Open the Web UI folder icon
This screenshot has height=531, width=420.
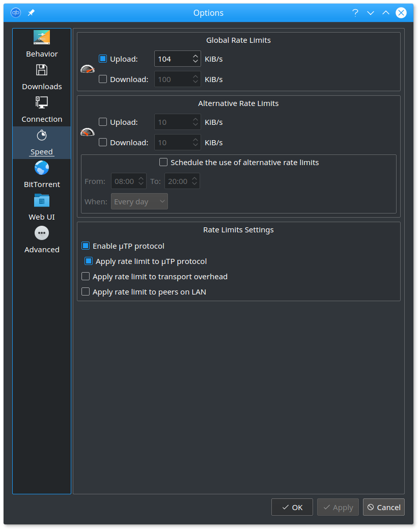(x=42, y=200)
